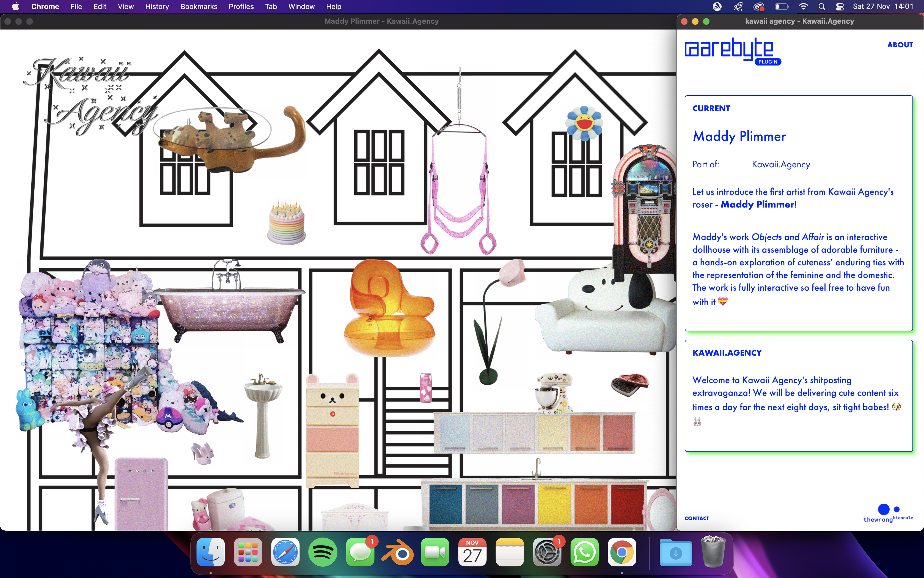Open WhatsApp from the dock
This screenshot has height=578, width=924.
coord(585,552)
